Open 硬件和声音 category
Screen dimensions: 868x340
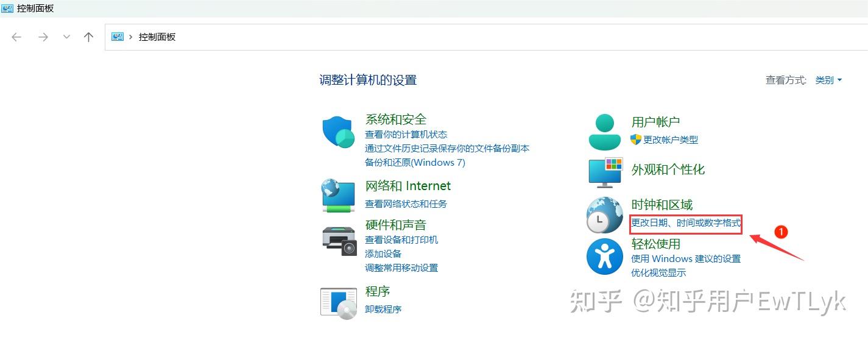[x=396, y=225]
